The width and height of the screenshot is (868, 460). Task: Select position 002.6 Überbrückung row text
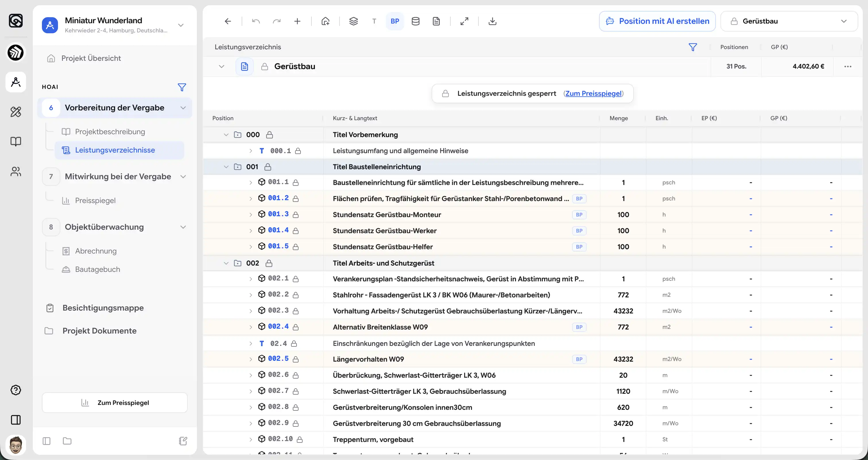(x=414, y=375)
